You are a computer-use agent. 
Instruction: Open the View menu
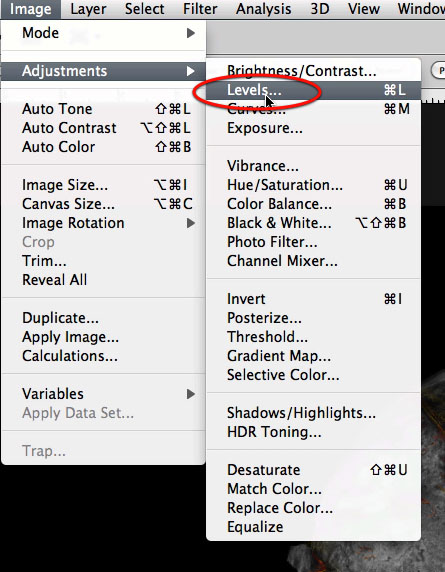click(364, 9)
